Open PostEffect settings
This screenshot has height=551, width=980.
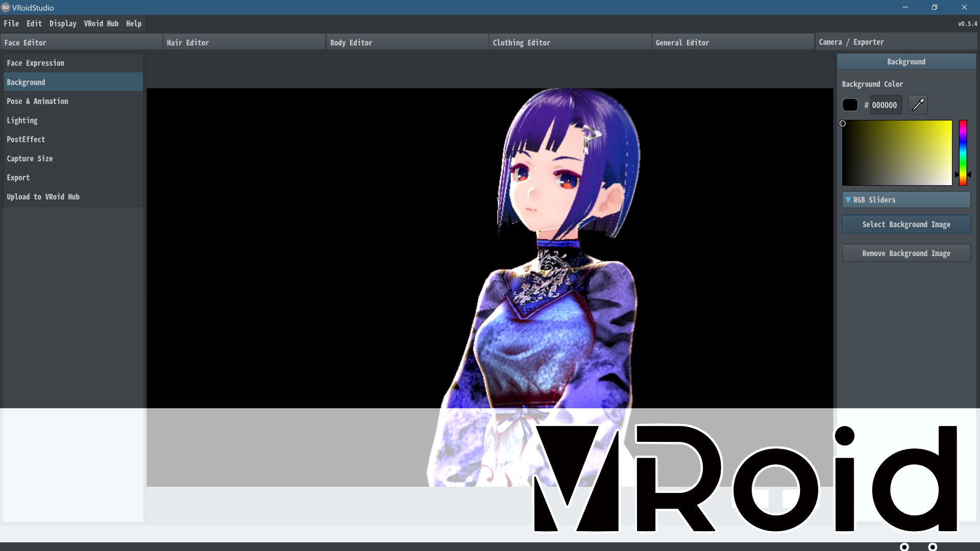pyautogui.click(x=26, y=139)
